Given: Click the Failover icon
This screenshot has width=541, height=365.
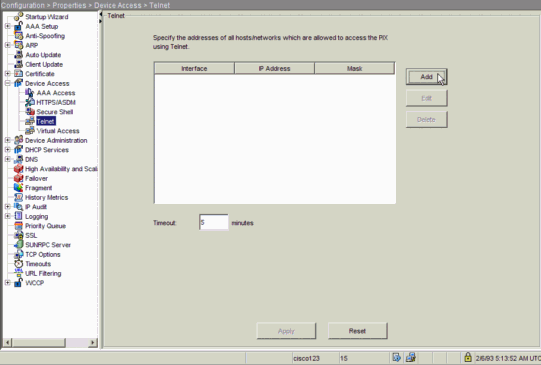Looking at the screenshot, I should tap(19, 178).
